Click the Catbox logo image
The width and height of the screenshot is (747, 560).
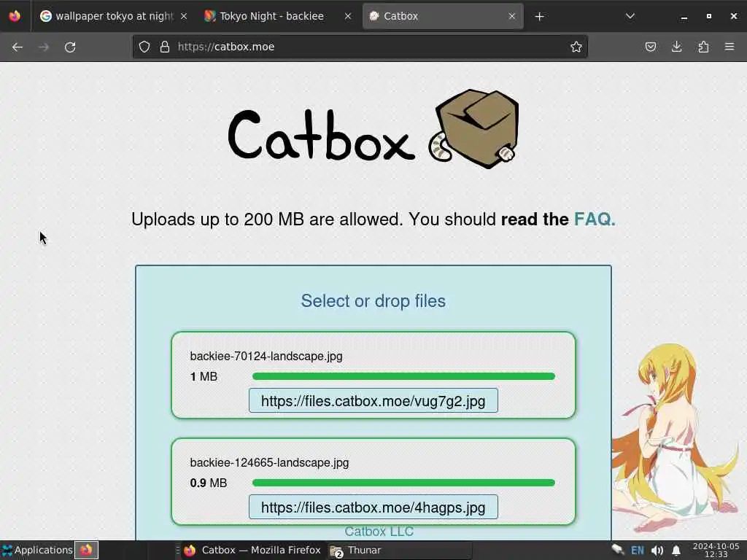pos(373,130)
